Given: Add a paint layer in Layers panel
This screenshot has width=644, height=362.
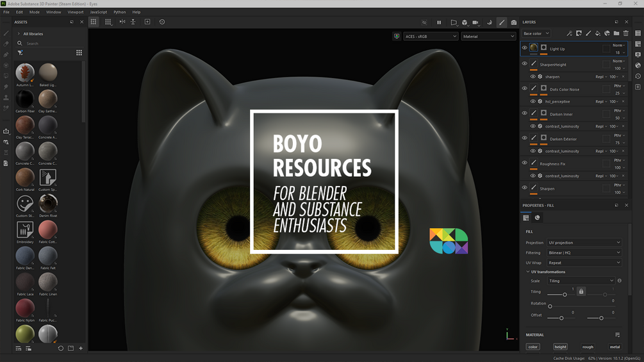Looking at the screenshot, I should pyautogui.click(x=588, y=33).
